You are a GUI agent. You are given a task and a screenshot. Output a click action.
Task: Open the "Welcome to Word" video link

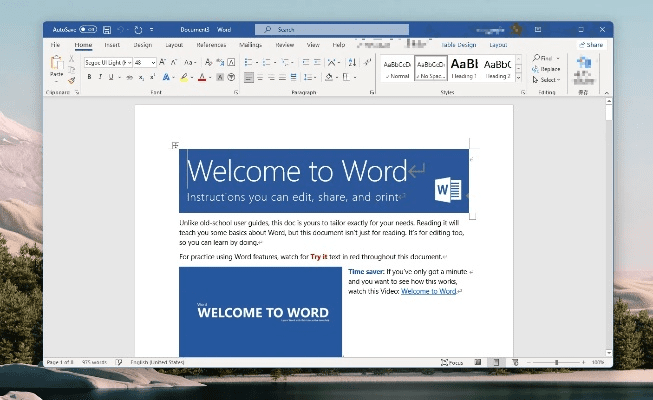tap(428, 291)
